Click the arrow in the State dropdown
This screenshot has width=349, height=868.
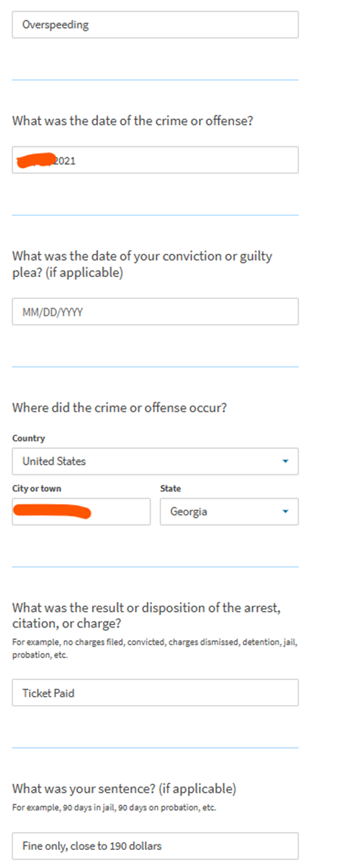[x=285, y=512]
